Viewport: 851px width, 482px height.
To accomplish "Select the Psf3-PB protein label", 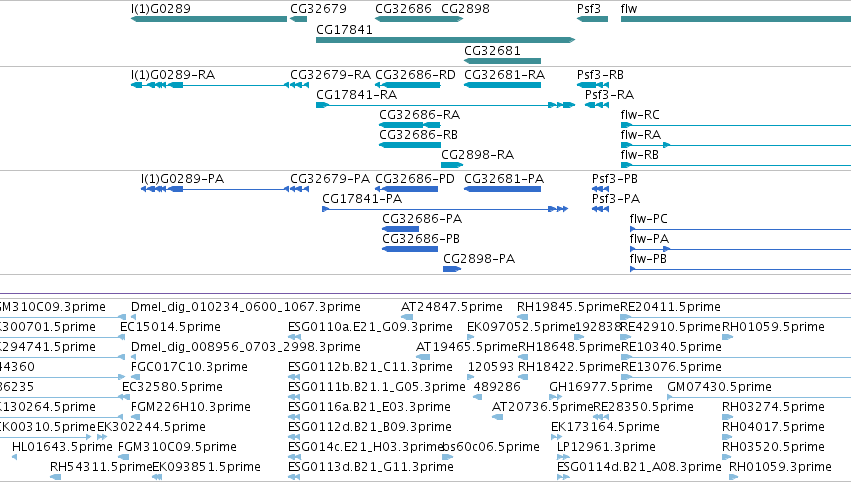I will click(615, 179).
